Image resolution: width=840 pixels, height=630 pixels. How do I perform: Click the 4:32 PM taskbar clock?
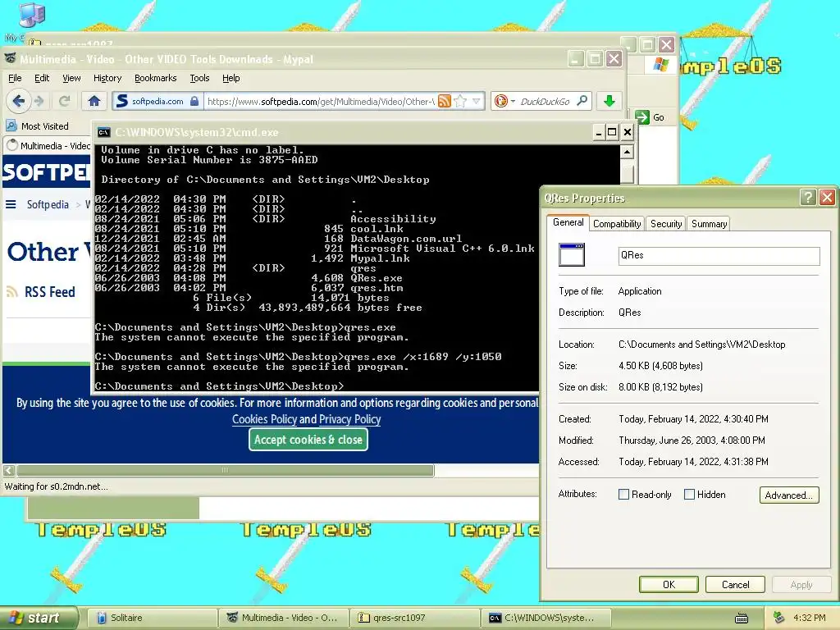pos(809,618)
